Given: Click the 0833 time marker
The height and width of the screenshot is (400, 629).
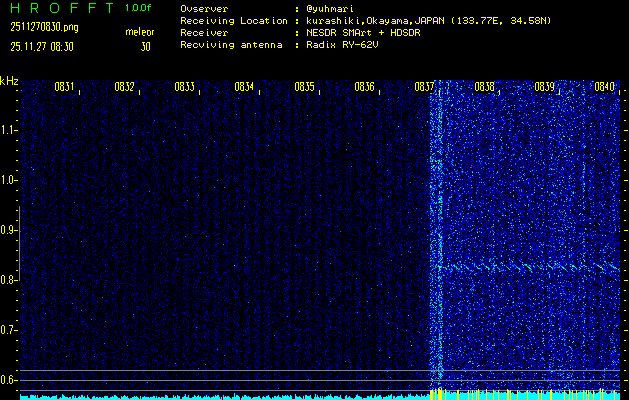Looking at the screenshot, I should 185,87.
